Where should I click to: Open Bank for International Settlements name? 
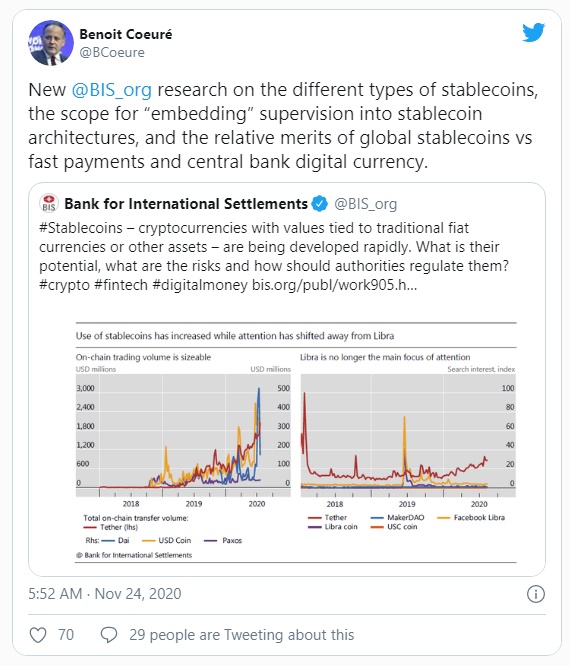186,204
